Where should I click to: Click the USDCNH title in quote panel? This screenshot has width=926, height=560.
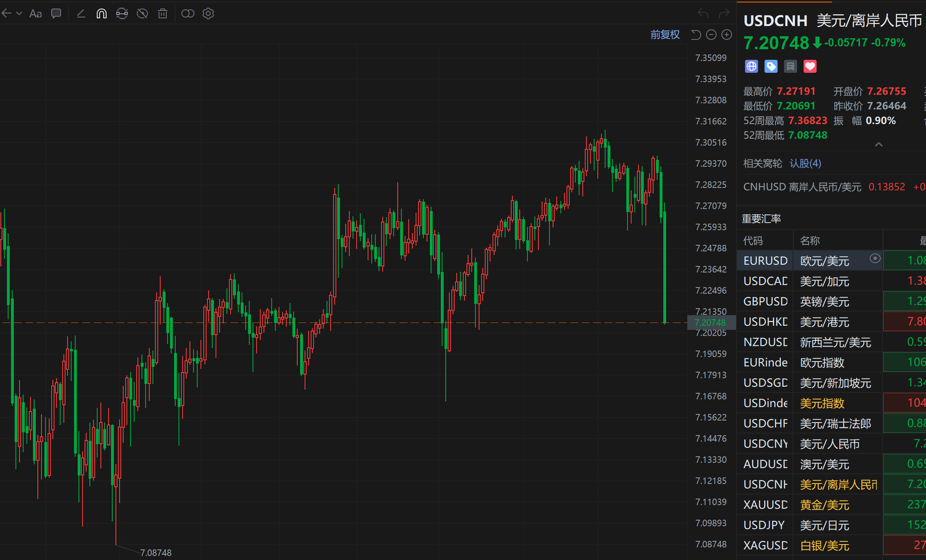coord(776,21)
